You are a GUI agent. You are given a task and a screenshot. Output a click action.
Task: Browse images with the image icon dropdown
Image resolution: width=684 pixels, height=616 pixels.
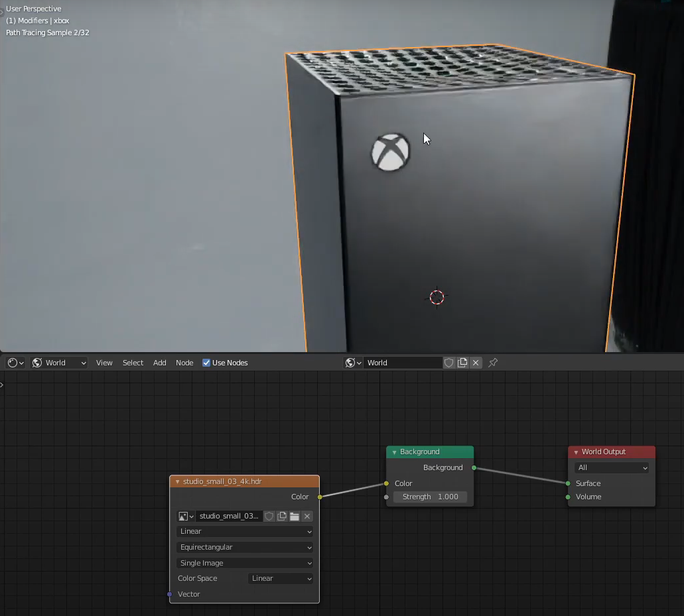pyautogui.click(x=186, y=516)
